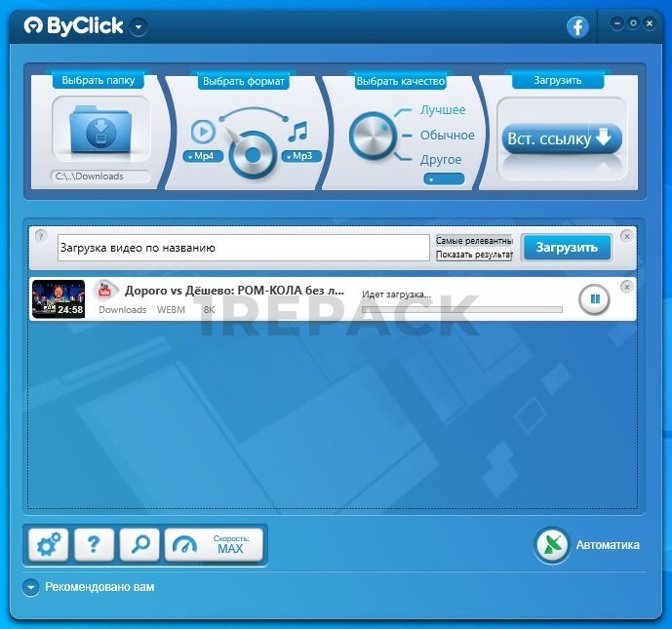
Task: Click the question mark help button
Action: tap(94, 545)
